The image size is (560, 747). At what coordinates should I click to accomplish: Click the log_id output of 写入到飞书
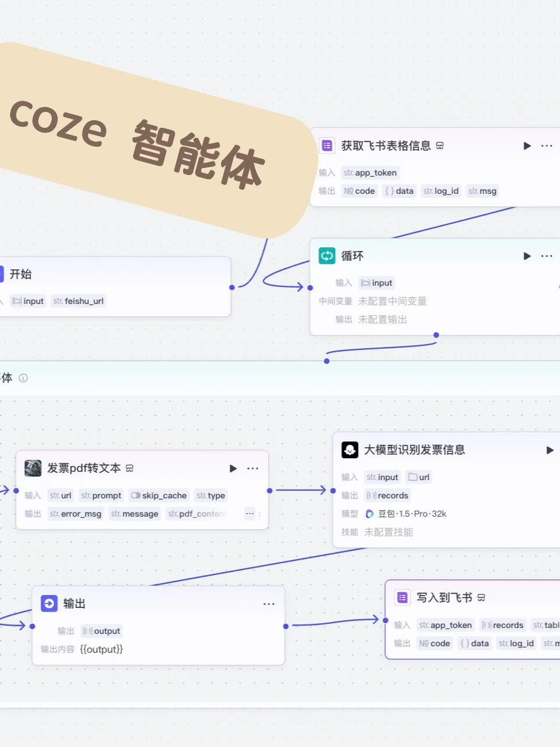(516, 643)
